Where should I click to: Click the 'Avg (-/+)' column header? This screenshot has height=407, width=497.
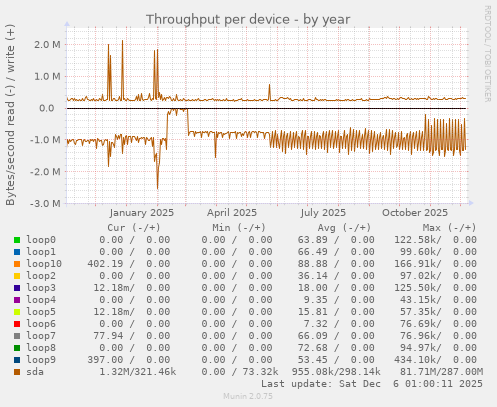[344, 228]
